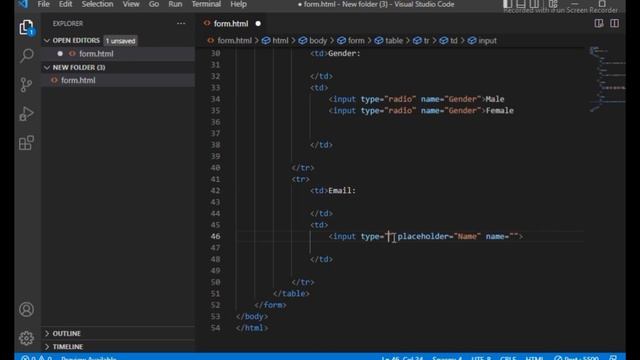
Task: Click the HTML language mode status item
Action: coord(535,358)
